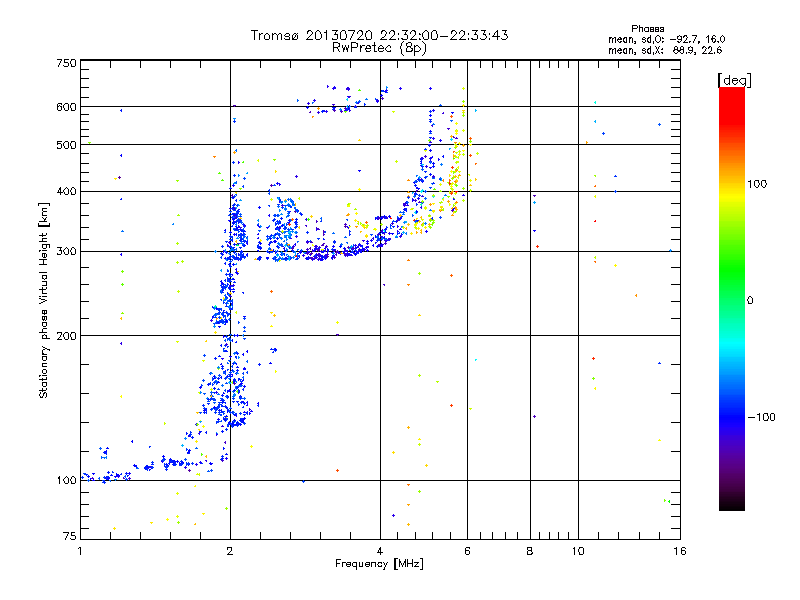Viewport: 800px width, 600px height.
Task: Click the x-axis tick label '16'
Action: [680, 551]
